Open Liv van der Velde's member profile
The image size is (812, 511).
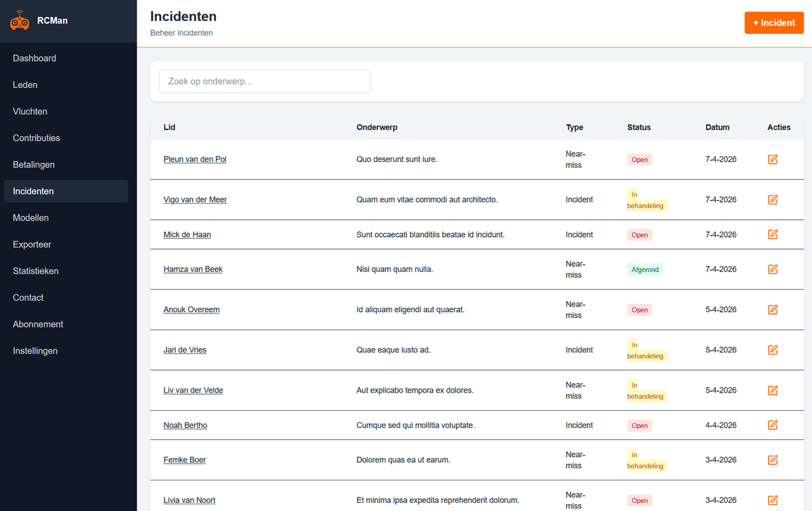click(193, 390)
